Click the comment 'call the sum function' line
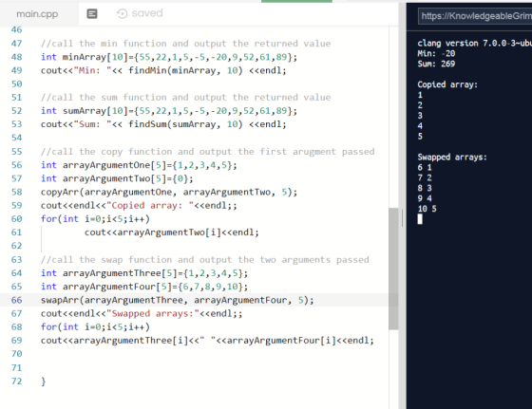Viewport: 532px width, 409px height. tap(185, 97)
